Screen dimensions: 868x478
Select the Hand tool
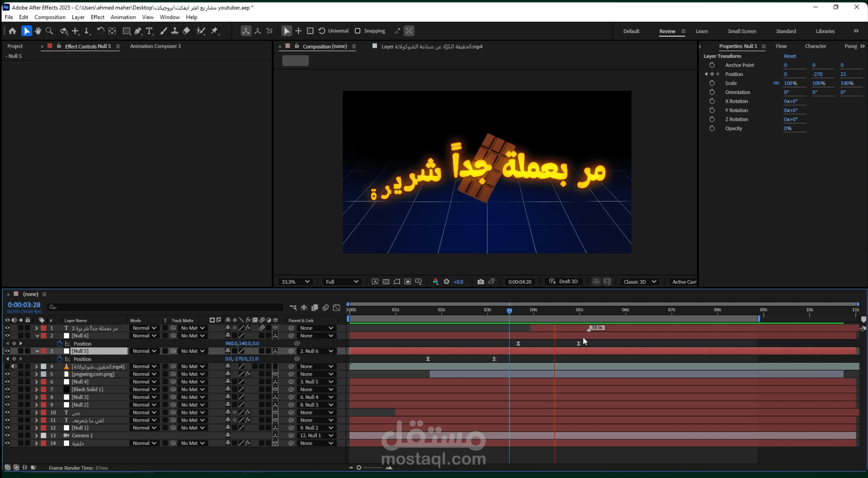tap(38, 31)
